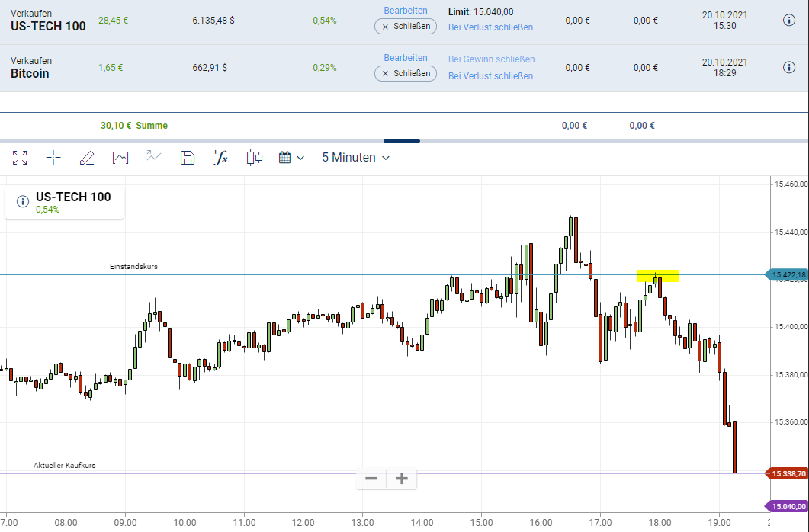
Task: Activate the crosshair cursor tool
Action: pos(53,158)
